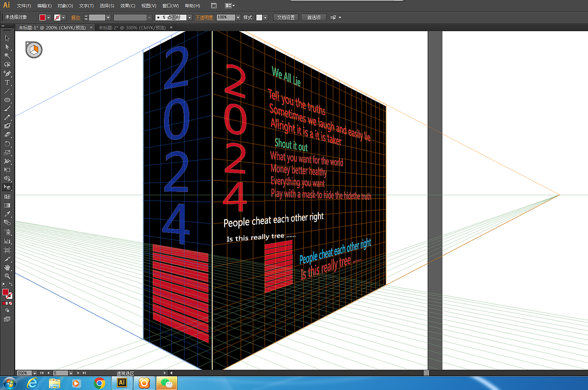Open the 视图(V) menu
The height and width of the screenshot is (390, 588).
click(x=148, y=6)
